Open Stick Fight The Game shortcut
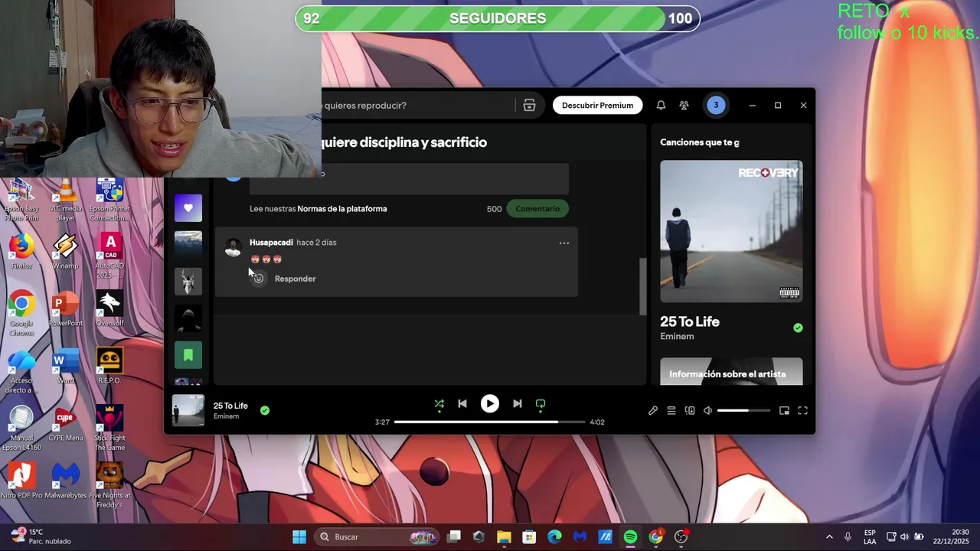Viewport: 980px width, 551px height. point(109,429)
